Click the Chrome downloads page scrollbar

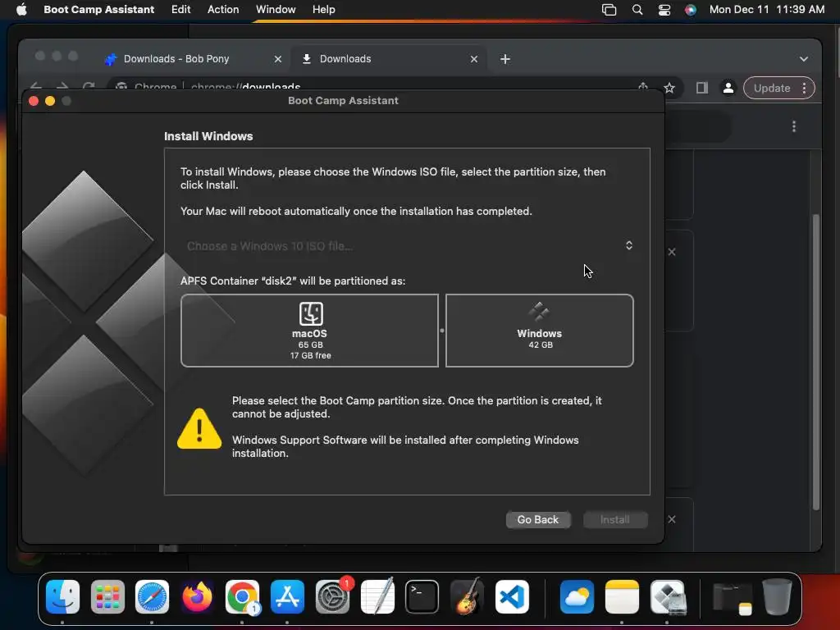pyautogui.click(x=816, y=362)
